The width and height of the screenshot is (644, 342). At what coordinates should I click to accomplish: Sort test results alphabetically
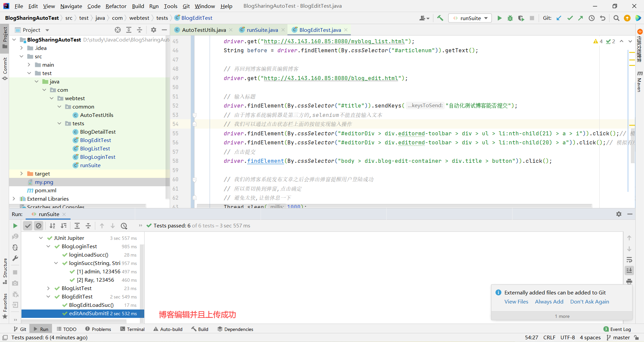[x=52, y=226]
